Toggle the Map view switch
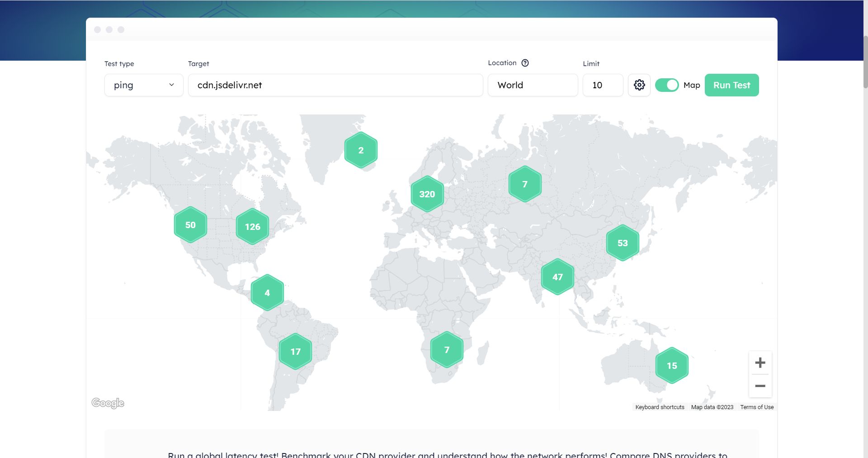 [x=667, y=85]
